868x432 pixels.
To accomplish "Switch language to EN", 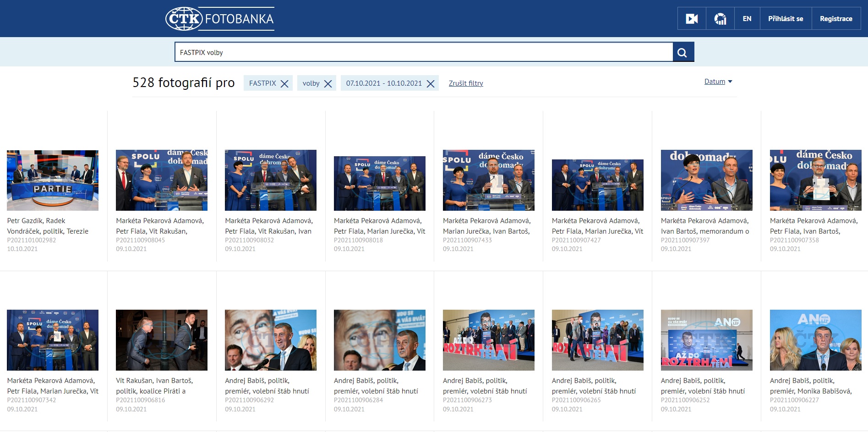I will [747, 19].
